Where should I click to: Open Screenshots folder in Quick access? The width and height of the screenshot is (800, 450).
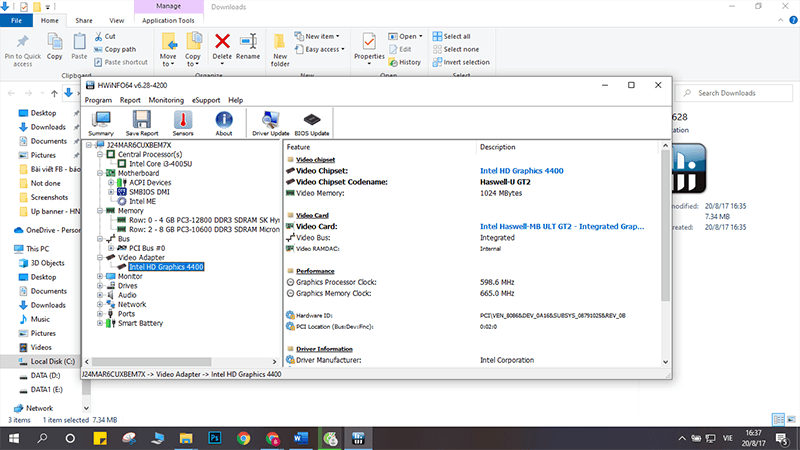coord(49,197)
